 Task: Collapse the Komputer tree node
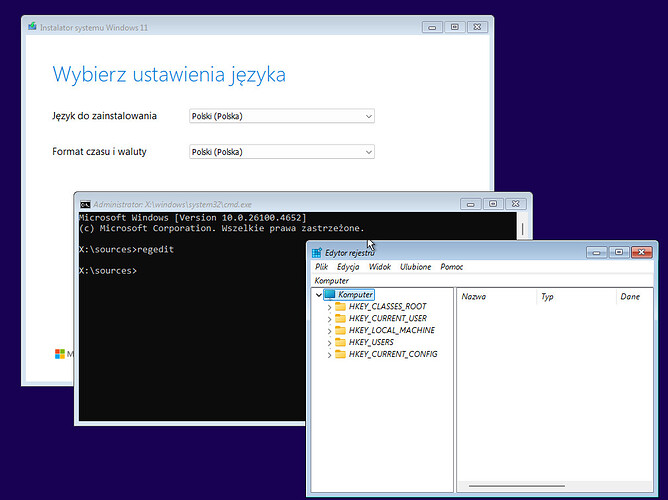[x=319, y=295]
